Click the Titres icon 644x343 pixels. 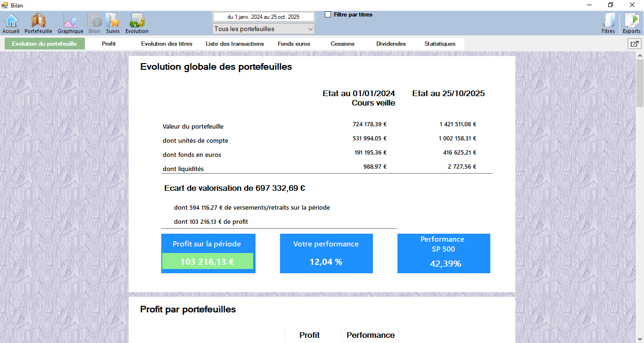pyautogui.click(x=608, y=22)
